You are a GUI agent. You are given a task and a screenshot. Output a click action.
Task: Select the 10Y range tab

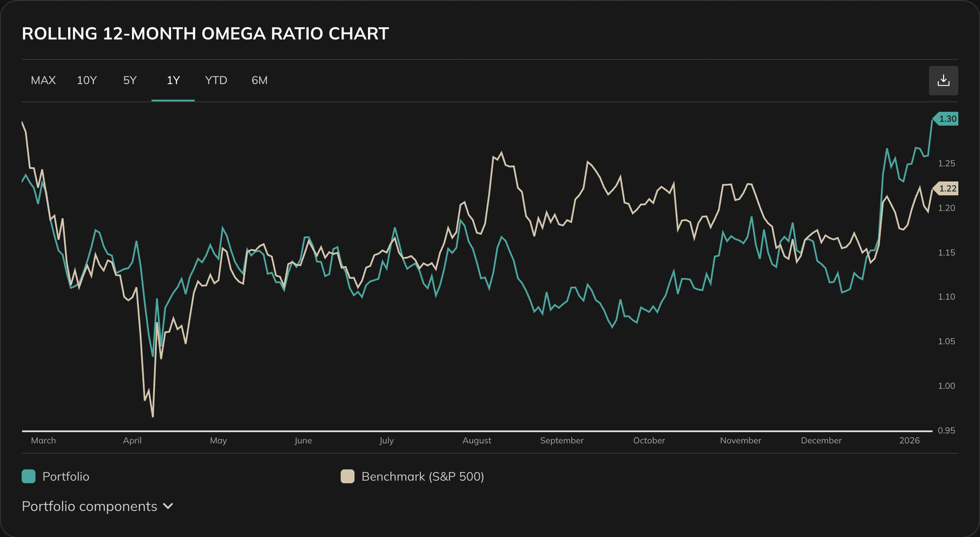tap(87, 80)
